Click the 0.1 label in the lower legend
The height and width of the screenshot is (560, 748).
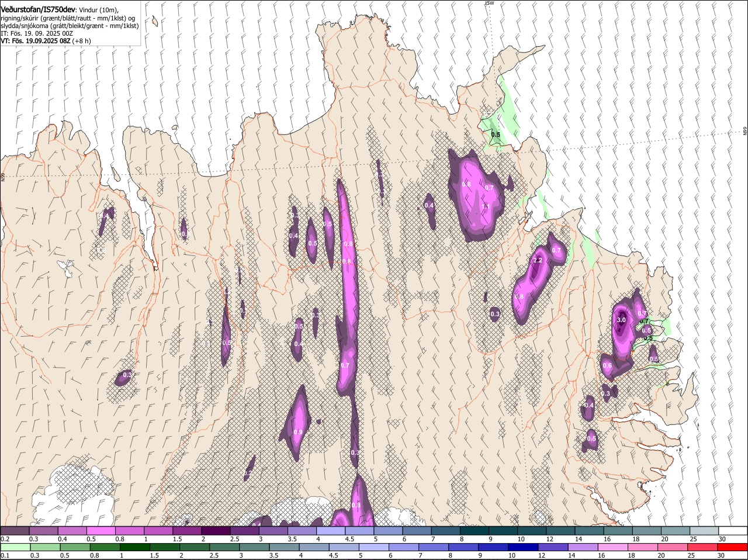[5, 555]
